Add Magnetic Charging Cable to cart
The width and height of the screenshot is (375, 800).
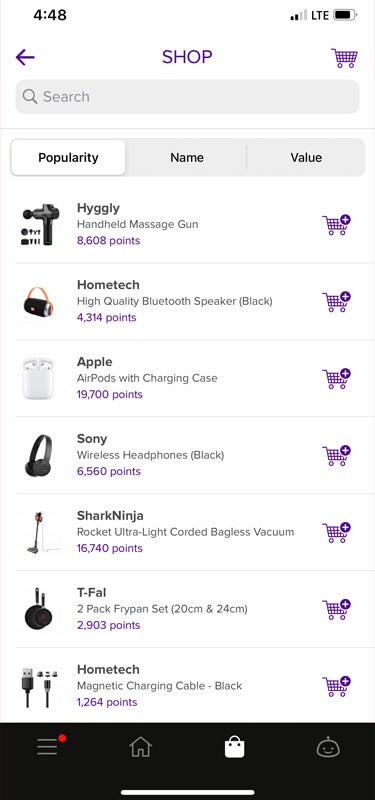point(337,686)
